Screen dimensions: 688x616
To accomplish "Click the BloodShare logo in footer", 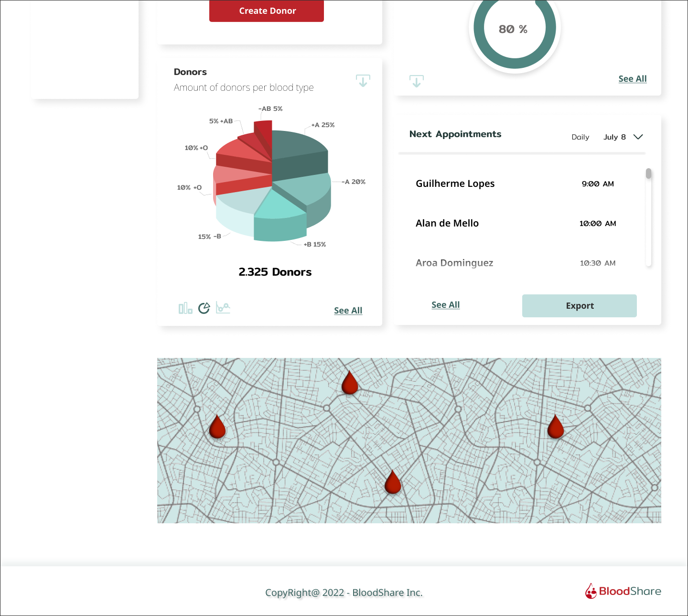I will coord(623,591).
